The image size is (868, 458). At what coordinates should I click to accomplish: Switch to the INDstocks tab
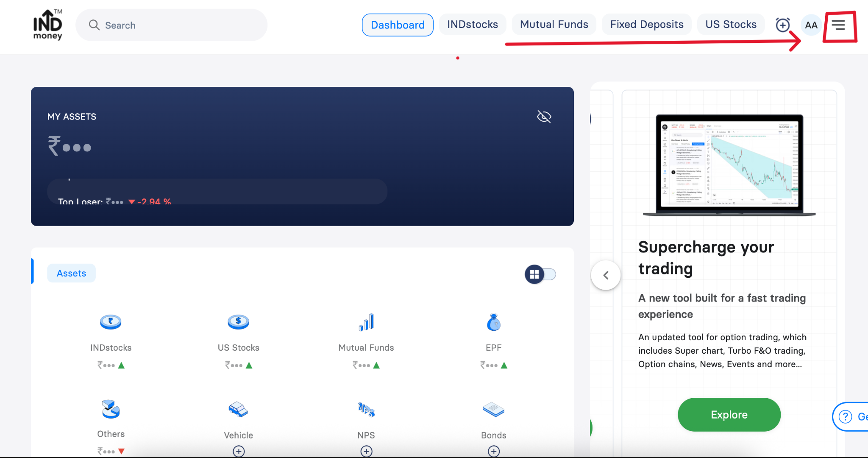473,25
